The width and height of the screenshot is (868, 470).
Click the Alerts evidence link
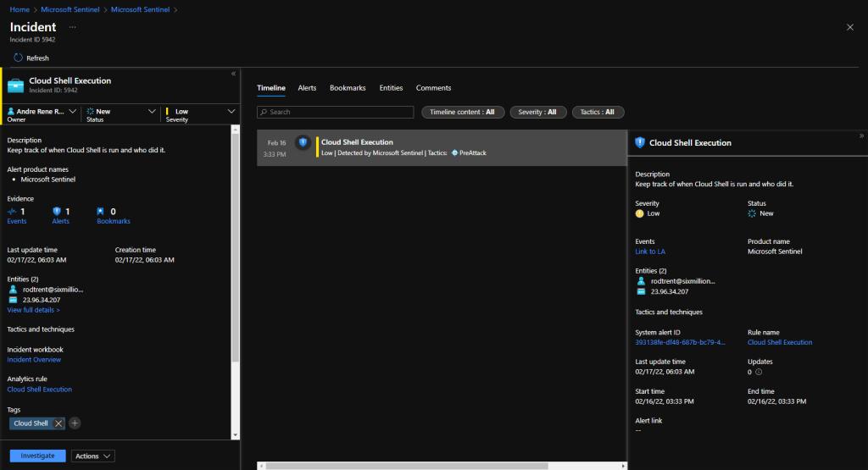tap(60, 221)
